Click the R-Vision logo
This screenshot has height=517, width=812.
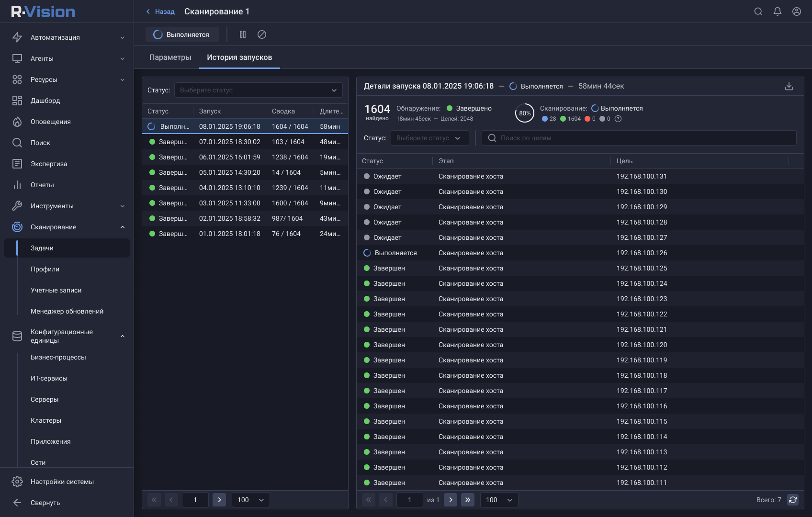click(x=43, y=11)
